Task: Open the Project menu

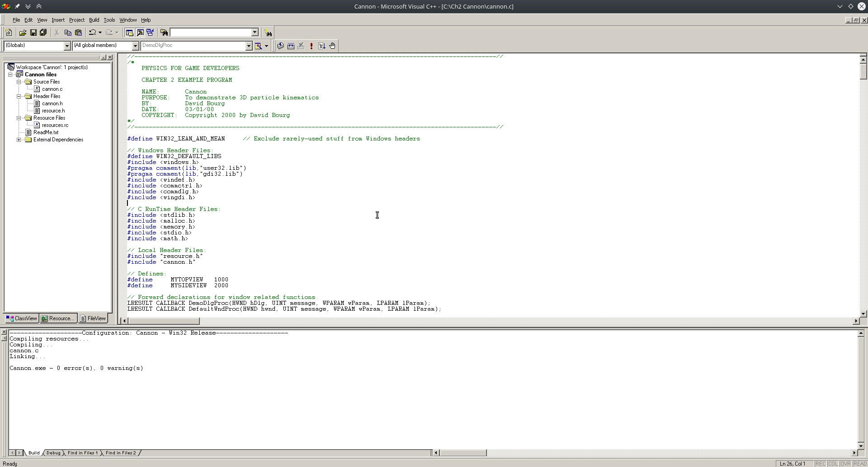Action: coord(77,20)
